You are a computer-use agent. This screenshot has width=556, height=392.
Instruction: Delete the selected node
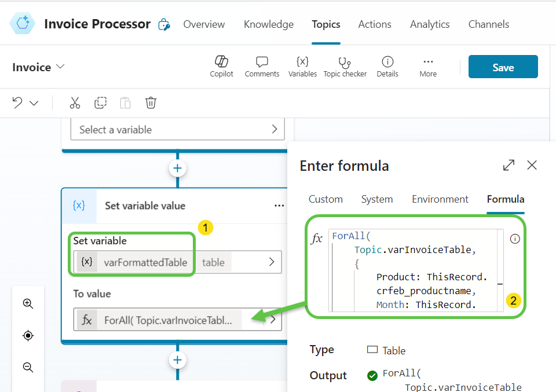coord(151,102)
